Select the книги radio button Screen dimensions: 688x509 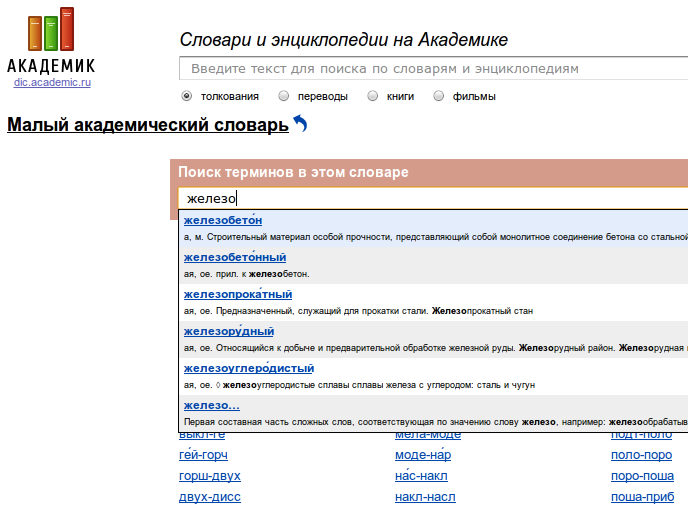point(373,97)
